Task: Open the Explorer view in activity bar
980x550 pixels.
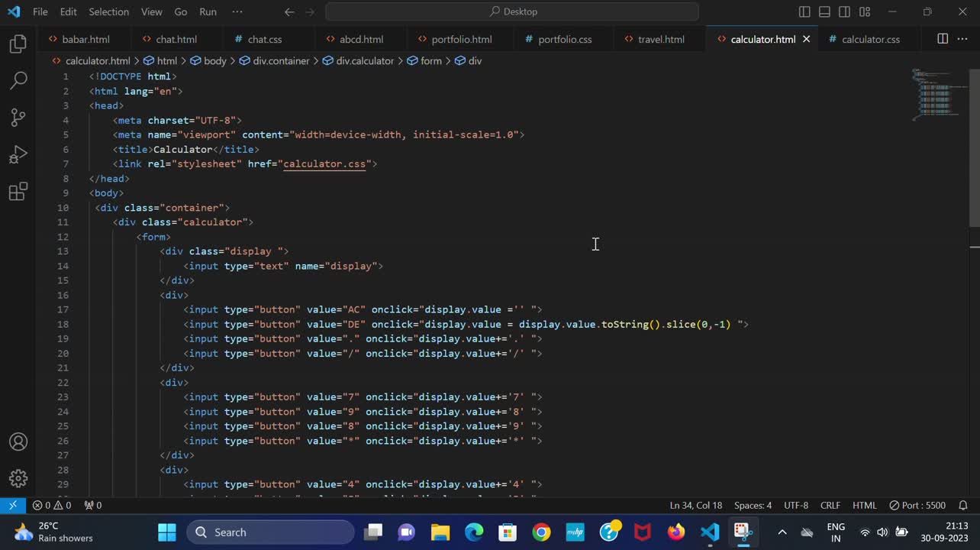Action: point(18,44)
